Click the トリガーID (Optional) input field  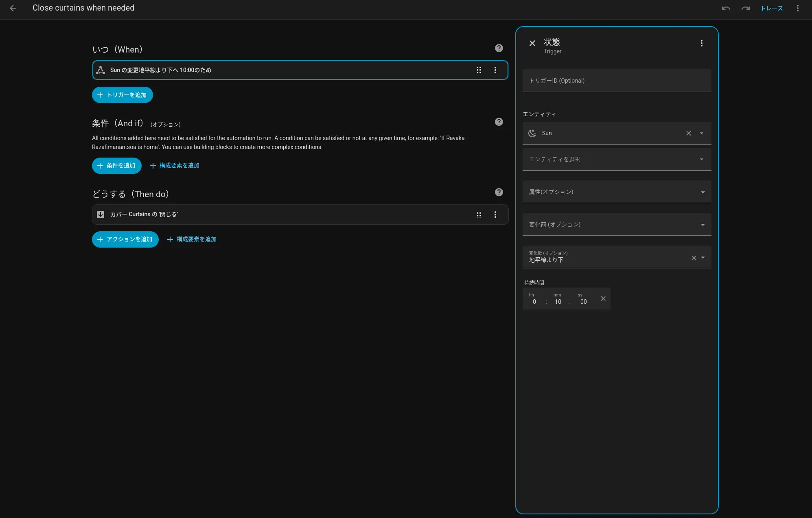coord(616,81)
